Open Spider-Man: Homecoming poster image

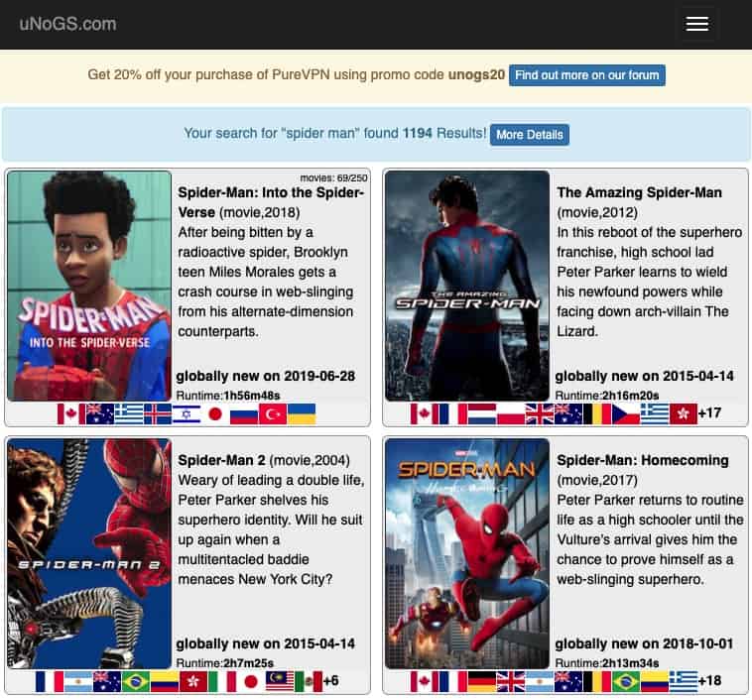coord(467,553)
